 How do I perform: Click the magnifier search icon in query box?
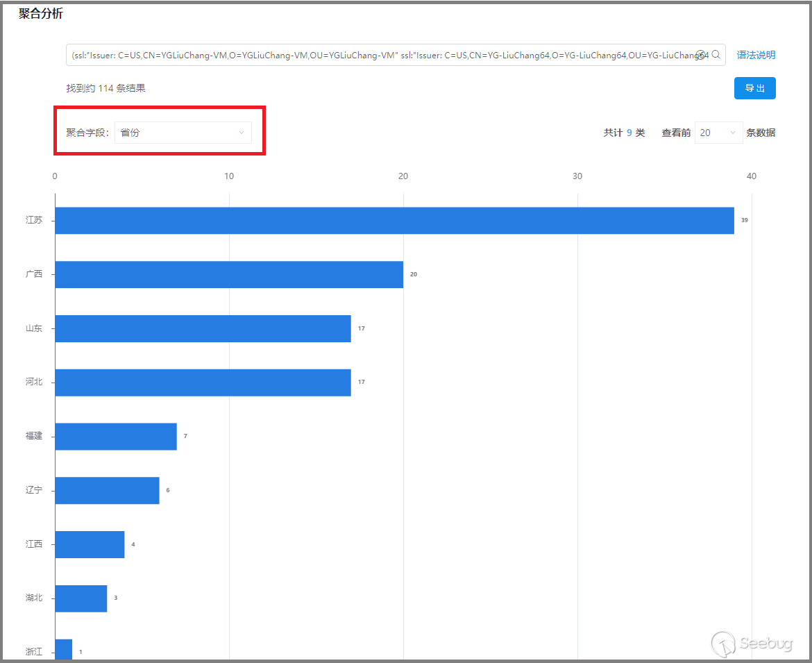716,55
